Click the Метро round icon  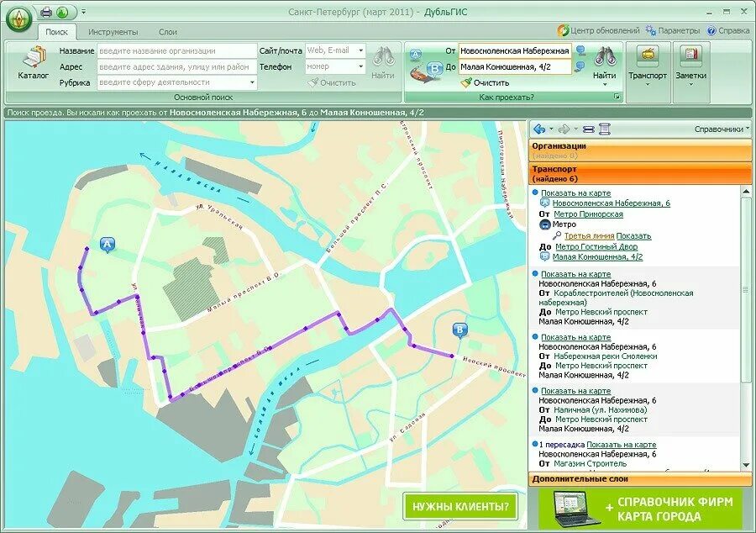pyautogui.click(x=545, y=224)
